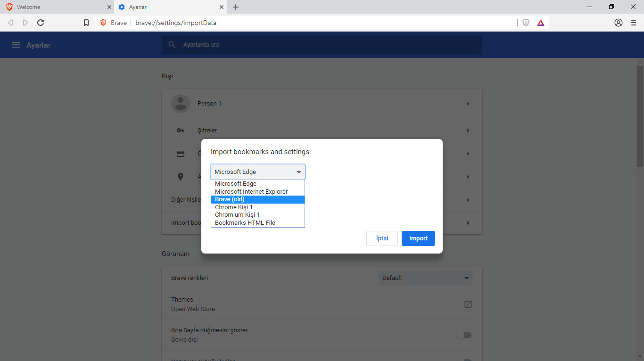
Task: Toggle Ana Sayfa düğmesini göster switch
Action: coord(464,335)
